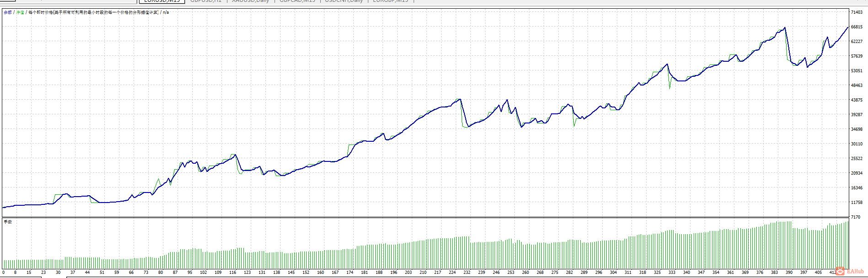Viewport: 868px width, 278px height.
Task: Open the XAUUSD,Daily chart tab
Action: click(x=250, y=1)
